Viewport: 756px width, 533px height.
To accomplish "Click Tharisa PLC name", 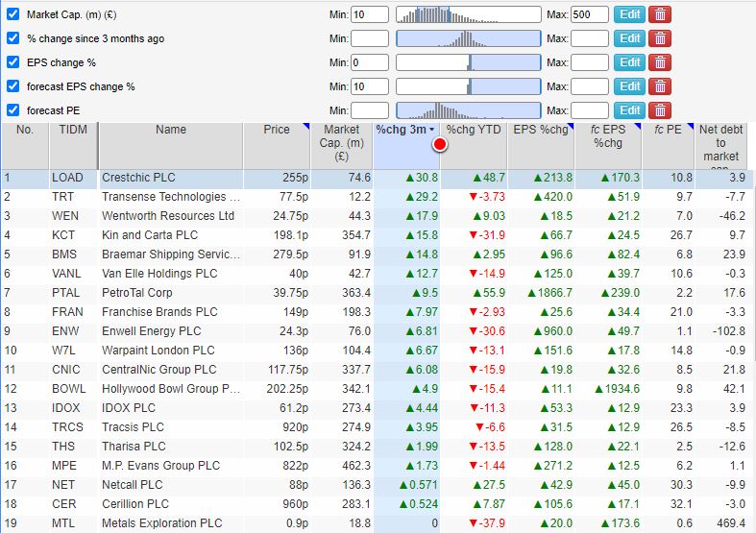I will coord(134,447).
